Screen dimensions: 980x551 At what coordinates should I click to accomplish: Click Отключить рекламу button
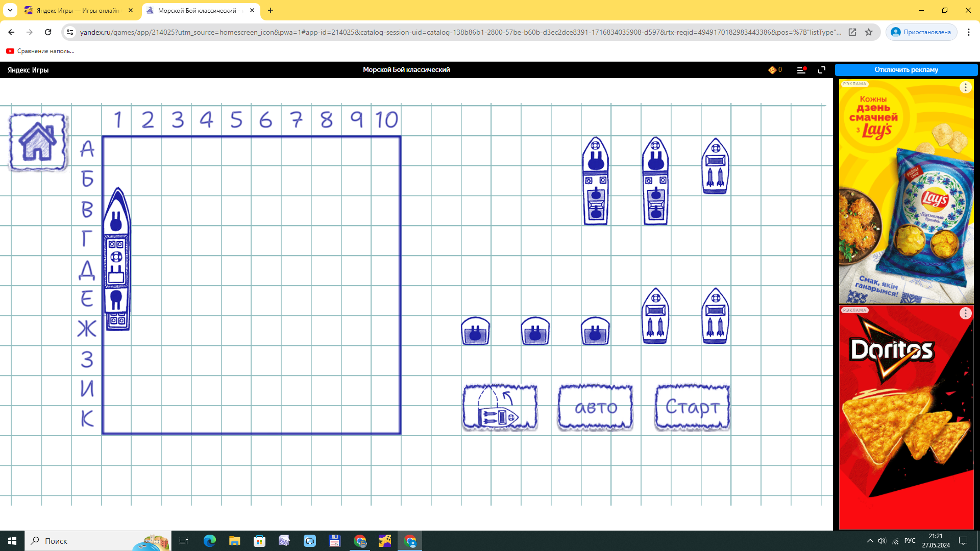(906, 70)
